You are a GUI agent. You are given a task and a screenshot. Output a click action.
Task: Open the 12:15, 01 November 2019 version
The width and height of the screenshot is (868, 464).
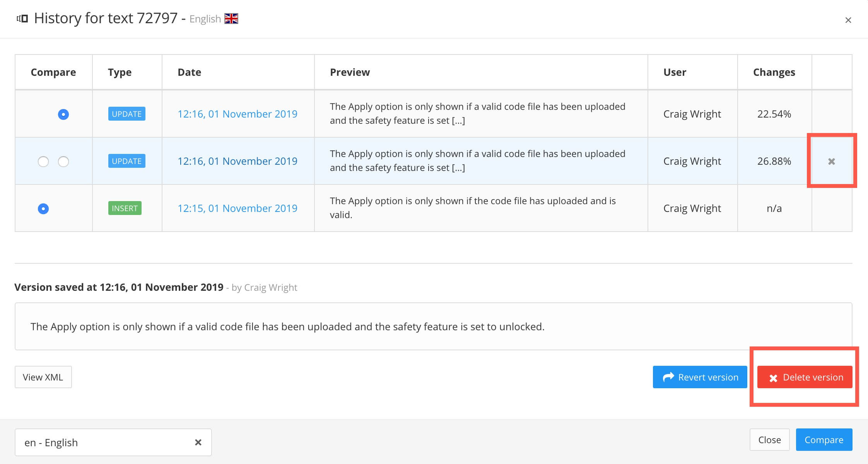tap(237, 208)
